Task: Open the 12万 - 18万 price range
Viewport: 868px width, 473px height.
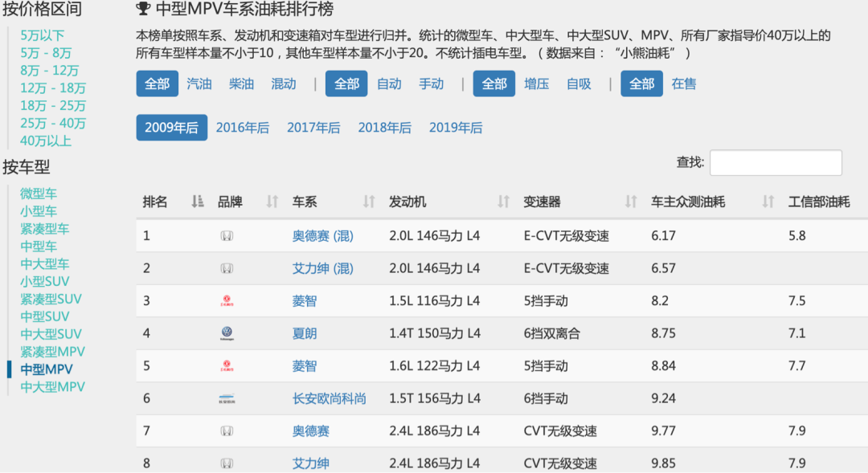Action: point(53,88)
